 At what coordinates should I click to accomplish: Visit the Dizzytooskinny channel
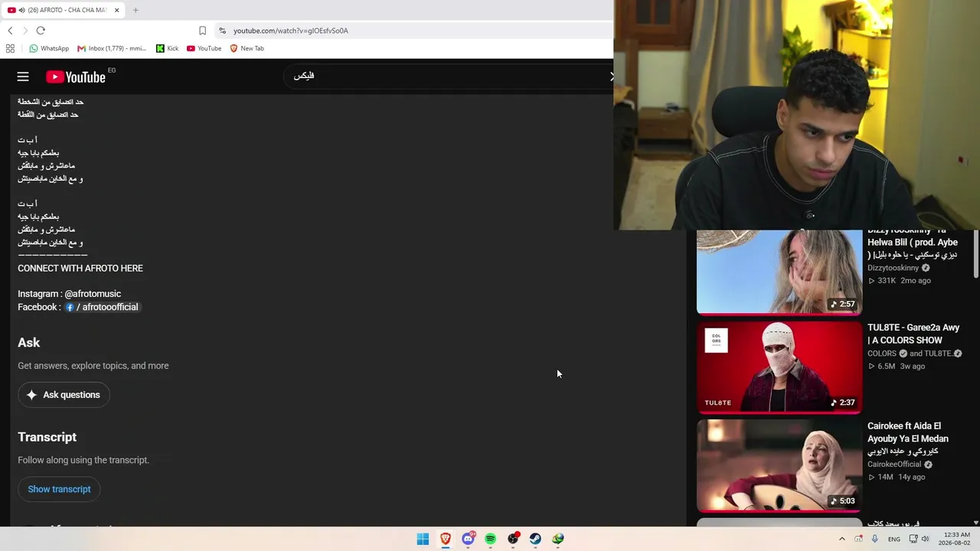[x=893, y=268]
